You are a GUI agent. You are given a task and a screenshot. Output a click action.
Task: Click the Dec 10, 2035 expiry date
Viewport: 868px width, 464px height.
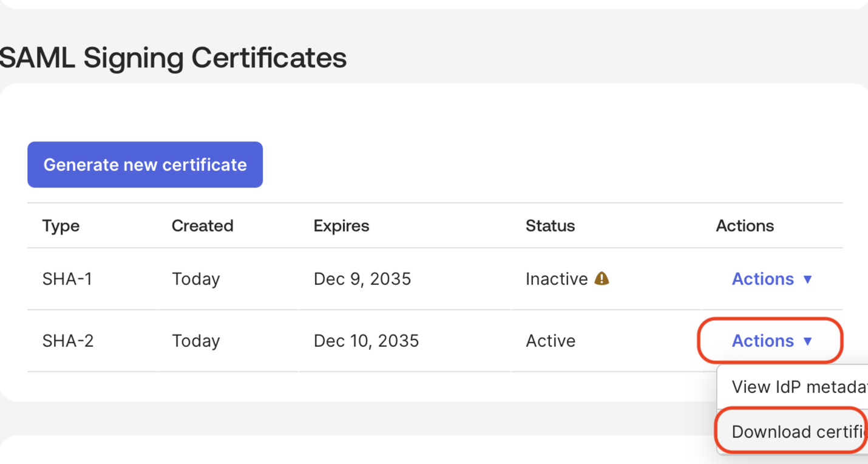366,341
